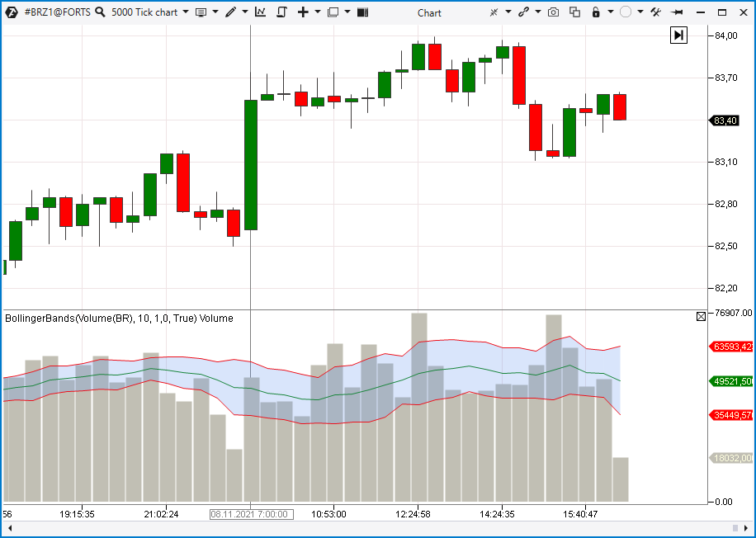Open the templates list menu icon

click(199, 12)
